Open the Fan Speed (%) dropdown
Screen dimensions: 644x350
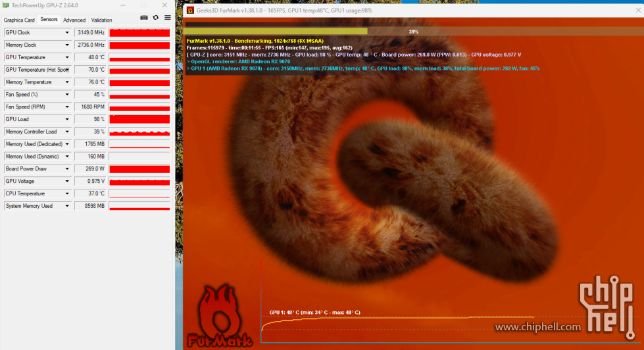click(67, 95)
